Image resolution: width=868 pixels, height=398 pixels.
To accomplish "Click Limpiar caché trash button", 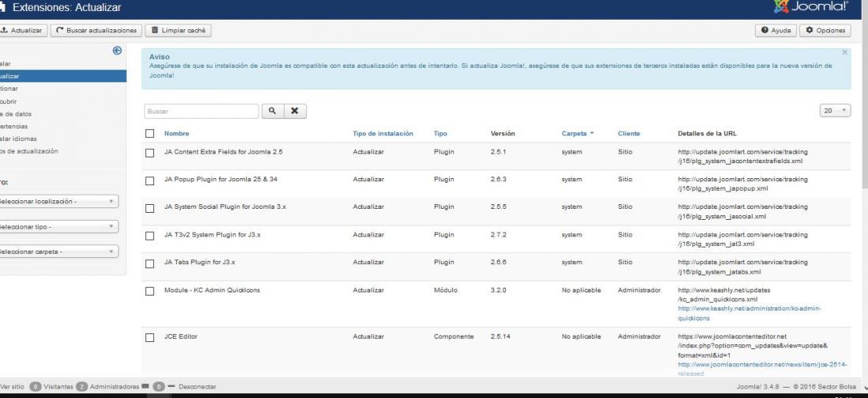I will point(178,31).
